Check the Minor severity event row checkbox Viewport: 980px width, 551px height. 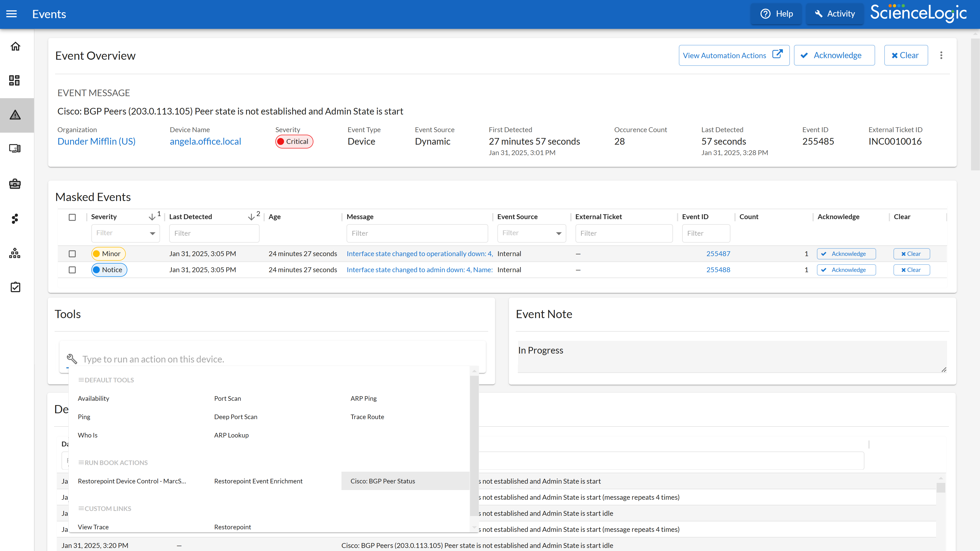(x=72, y=254)
